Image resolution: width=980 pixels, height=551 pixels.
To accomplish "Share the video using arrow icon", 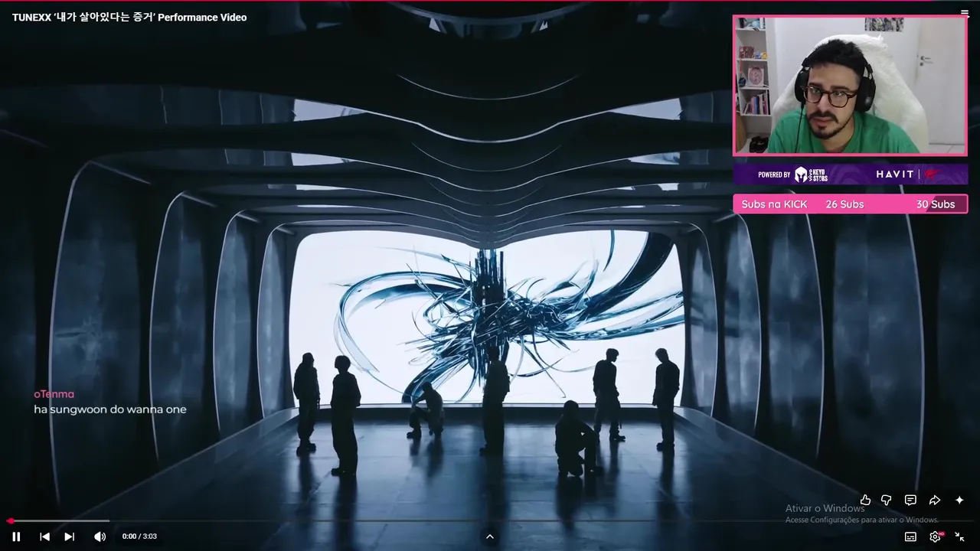I will point(934,500).
